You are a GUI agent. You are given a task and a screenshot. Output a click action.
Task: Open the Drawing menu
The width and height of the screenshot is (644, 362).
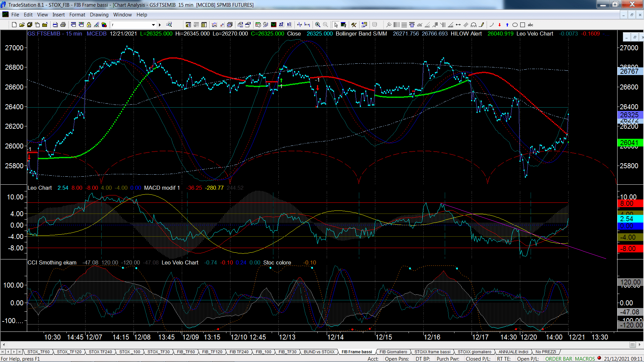point(99,15)
